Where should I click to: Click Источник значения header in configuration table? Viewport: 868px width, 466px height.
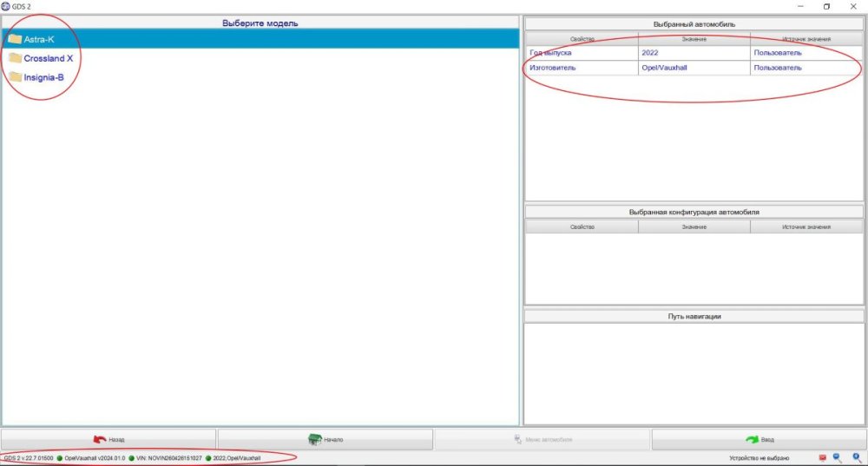[806, 226]
